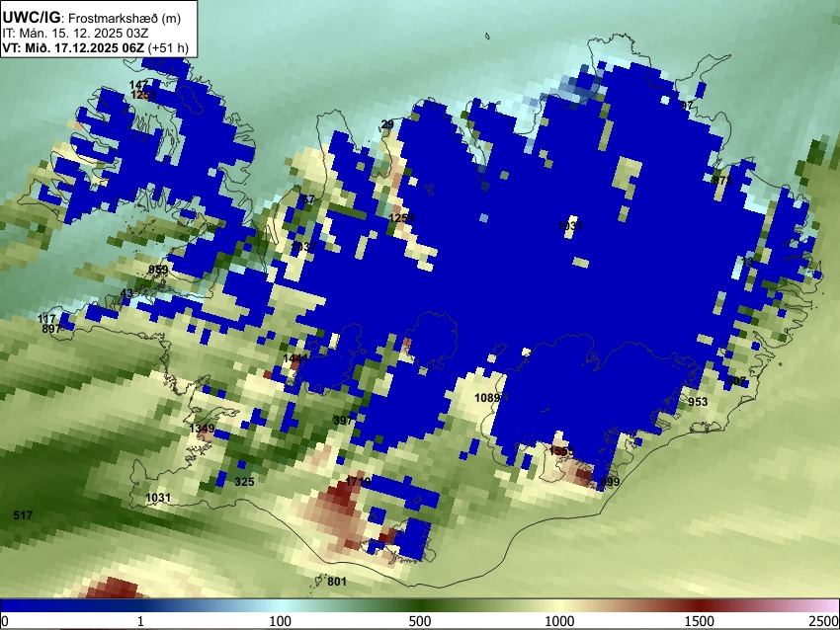Viewport: 840px width, 630px height.
Task: Click the legend tick label 1000
Action: click(x=559, y=621)
